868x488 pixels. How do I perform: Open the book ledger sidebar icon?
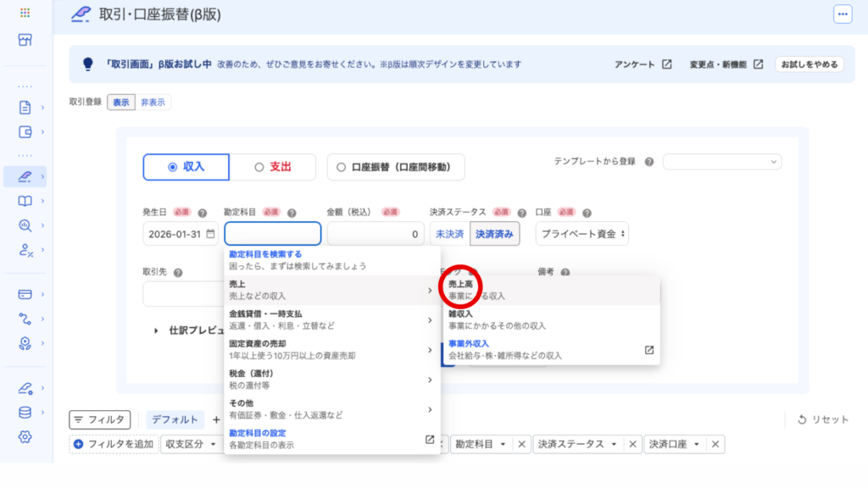pos(25,201)
